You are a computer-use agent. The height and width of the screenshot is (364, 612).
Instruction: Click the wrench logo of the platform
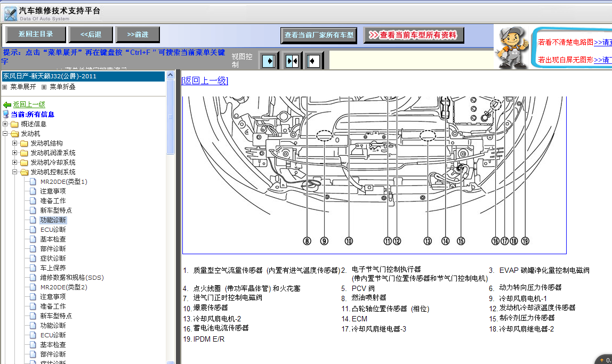[10, 14]
